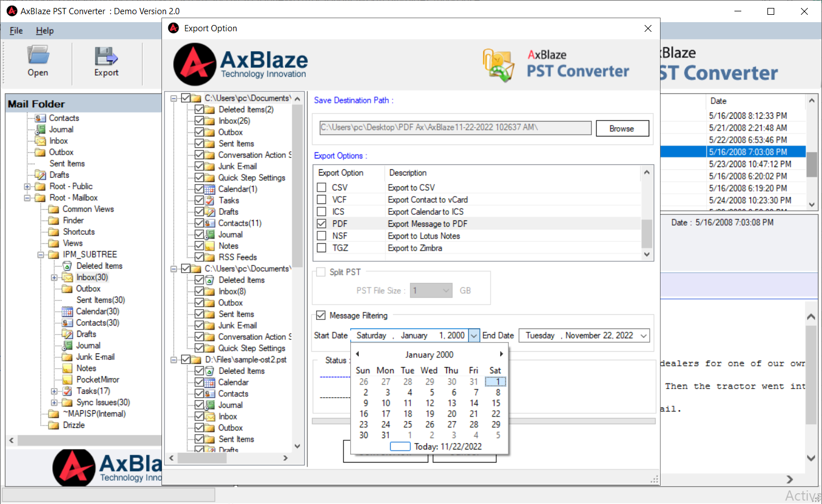Check the CSV export option
822x504 pixels.
tap(322, 188)
